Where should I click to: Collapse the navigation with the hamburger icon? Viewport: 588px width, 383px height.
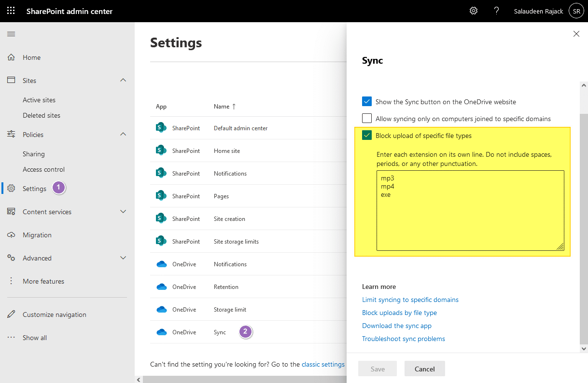[x=11, y=34]
